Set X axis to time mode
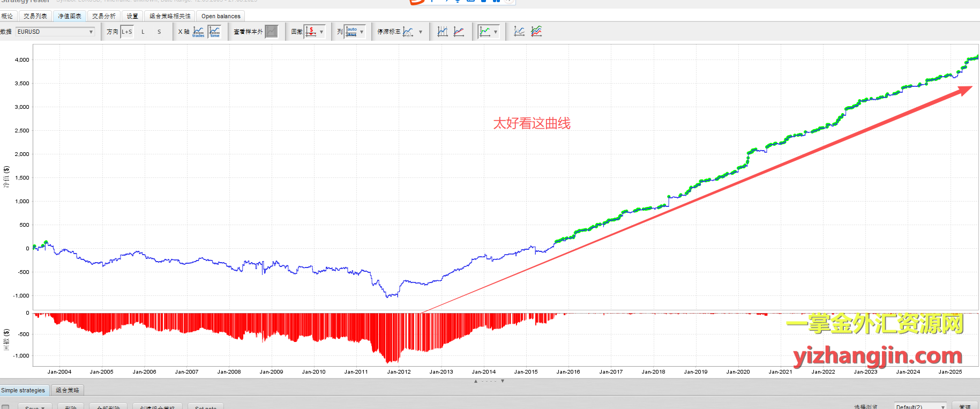Image resolution: width=980 pixels, height=409 pixels. (x=214, y=32)
